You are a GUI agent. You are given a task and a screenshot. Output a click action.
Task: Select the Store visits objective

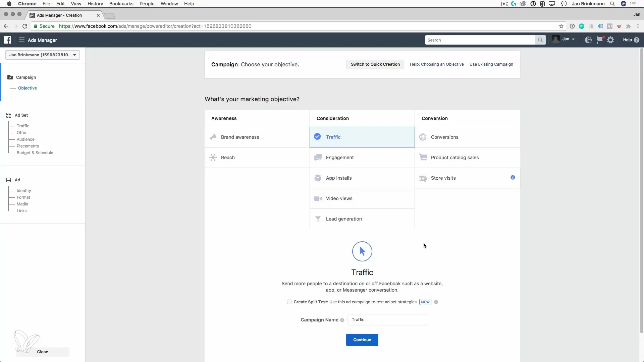click(x=467, y=178)
